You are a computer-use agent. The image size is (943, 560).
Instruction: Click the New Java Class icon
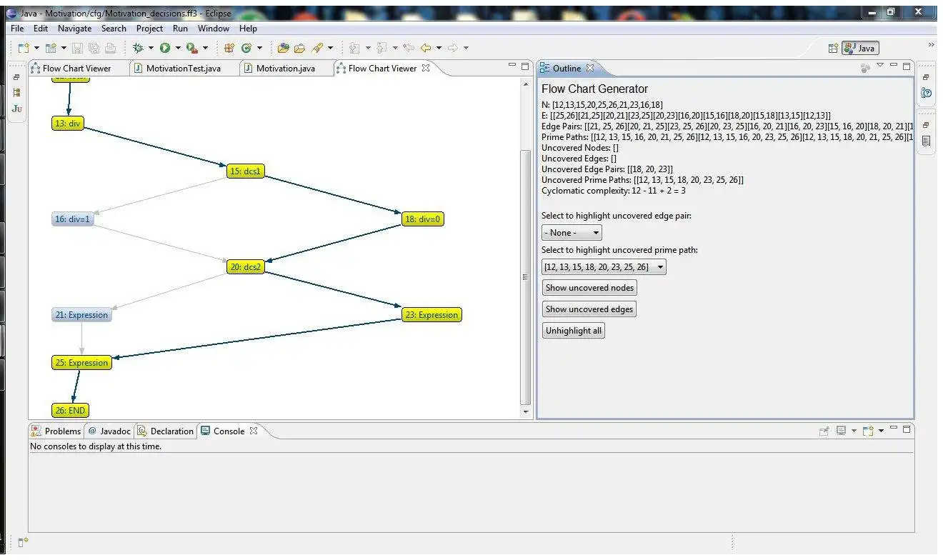(246, 48)
